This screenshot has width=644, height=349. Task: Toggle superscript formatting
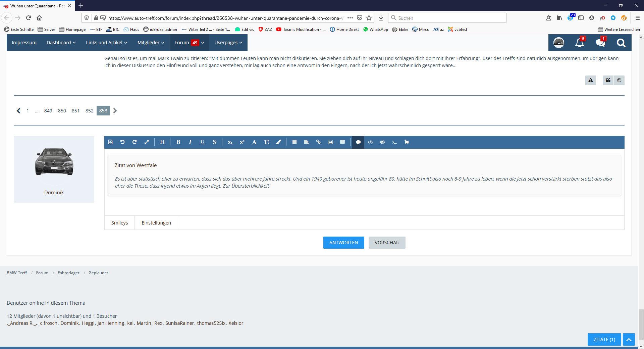242,142
